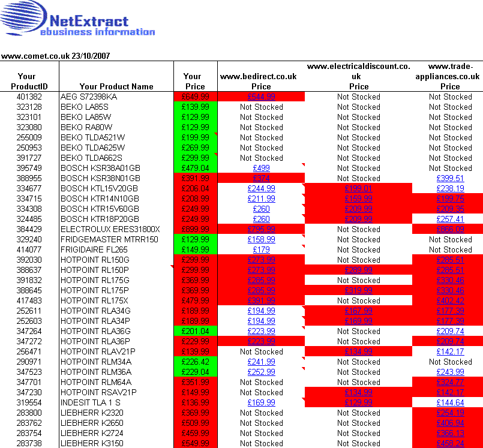Open the £866.09 trade-appliances price link
Image resolution: width=483 pixels, height=448 pixels.
click(x=450, y=229)
